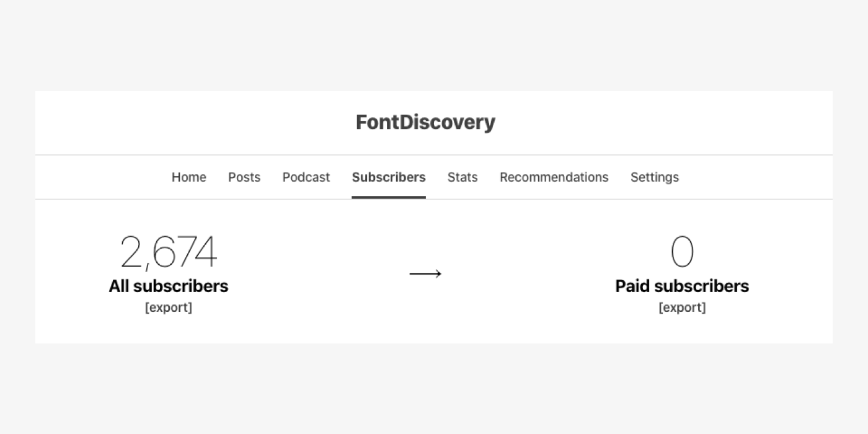Screen dimensions: 868x434
Task: Select the All subscribers label
Action: pyautogui.click(x=169, y=286)
